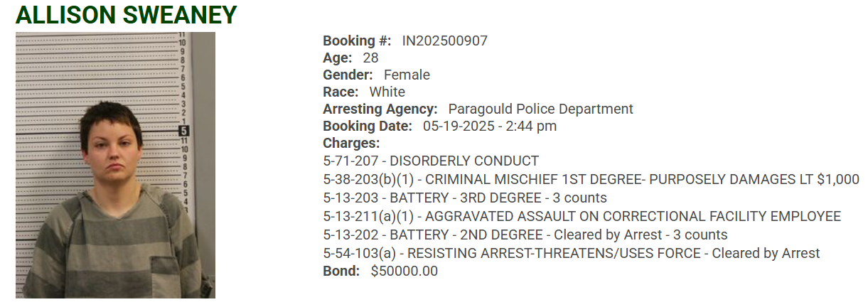Click the Arresting Agency label
This screenshot has height=307, width=868.
(x=380, y=109)
